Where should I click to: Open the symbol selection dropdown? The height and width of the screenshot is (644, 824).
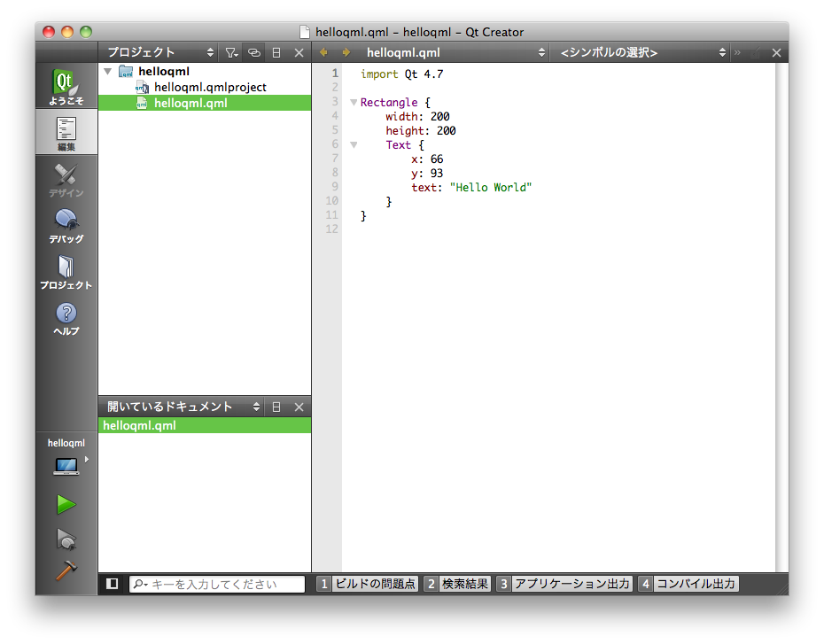[x=642, y=53]
